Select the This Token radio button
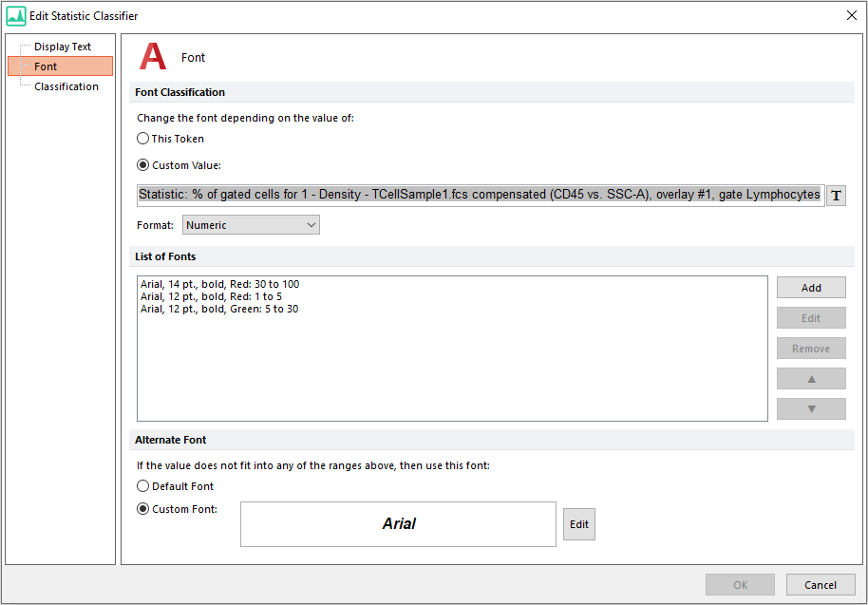Image resolution: width=868 pixels, height=605 pixels. click(142, 139)
